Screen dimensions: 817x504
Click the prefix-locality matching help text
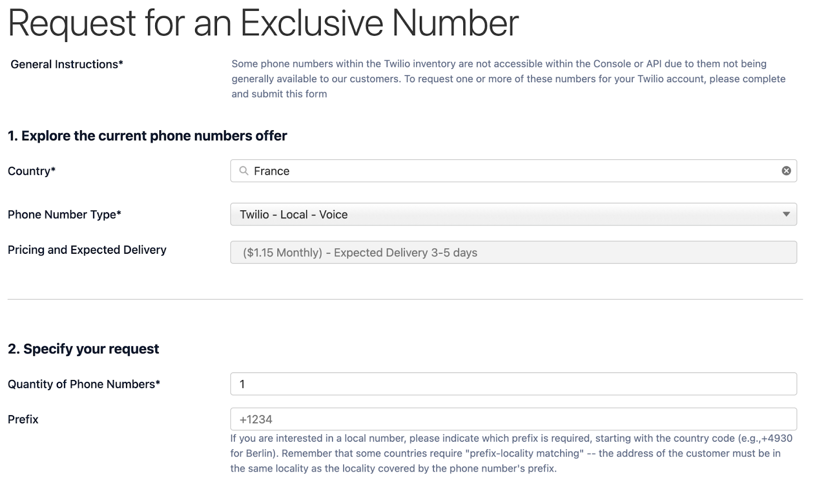pos(511,453)
